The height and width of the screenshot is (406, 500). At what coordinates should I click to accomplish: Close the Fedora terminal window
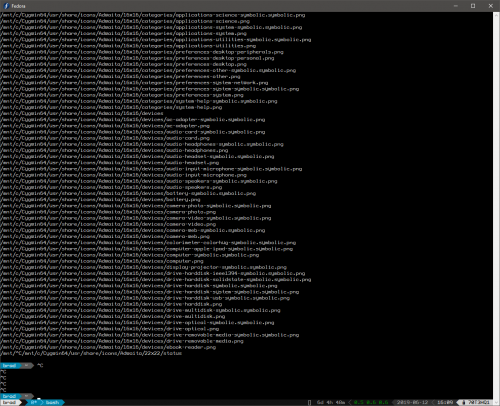pos(491,6)
